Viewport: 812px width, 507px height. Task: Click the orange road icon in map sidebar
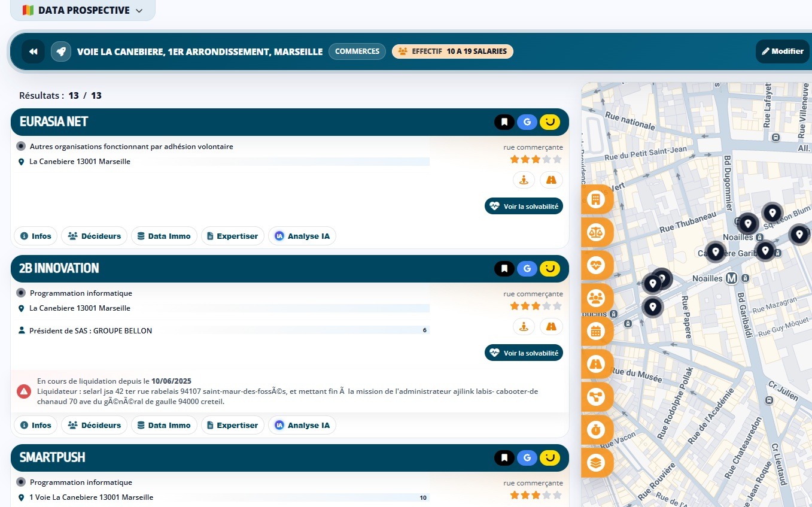(596, 364)
